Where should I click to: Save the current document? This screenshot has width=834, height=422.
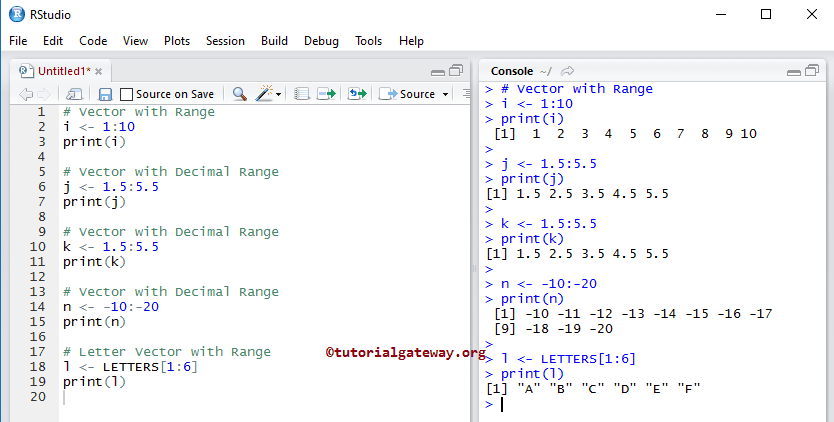point(105,94)
